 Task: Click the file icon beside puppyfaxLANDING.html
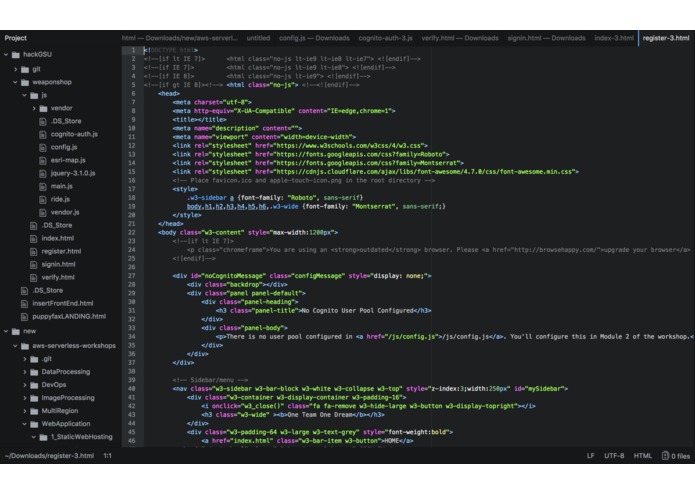tap(24, 317)
